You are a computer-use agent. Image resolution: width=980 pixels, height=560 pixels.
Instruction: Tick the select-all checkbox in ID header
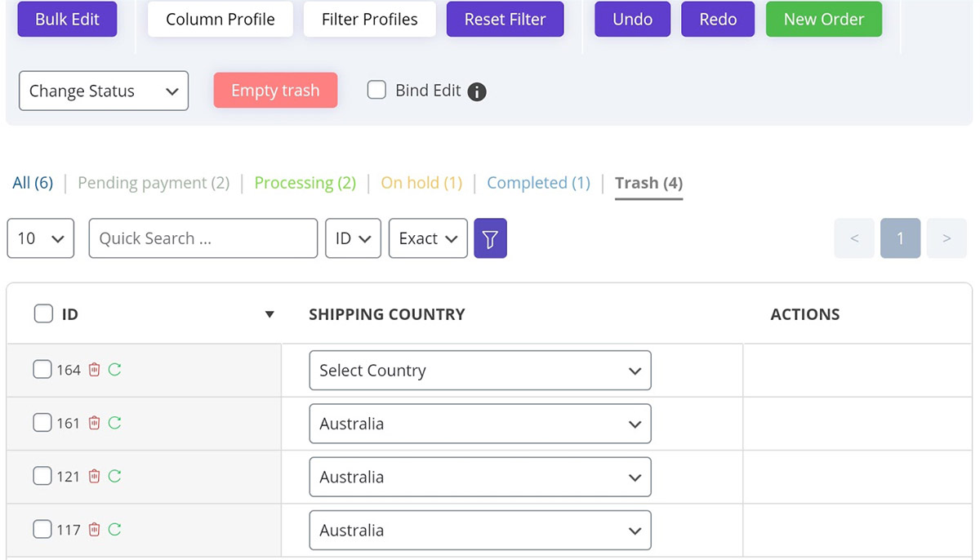(43, 313)
